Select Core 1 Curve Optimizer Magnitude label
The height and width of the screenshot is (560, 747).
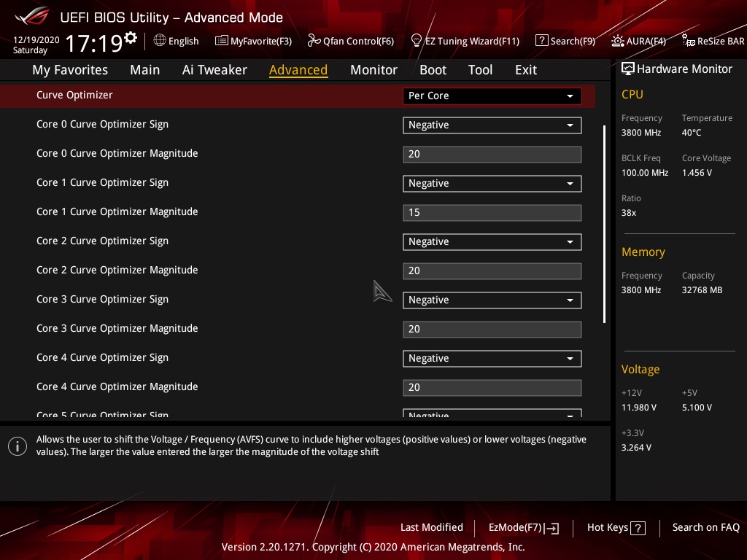(x=117, y=212)
